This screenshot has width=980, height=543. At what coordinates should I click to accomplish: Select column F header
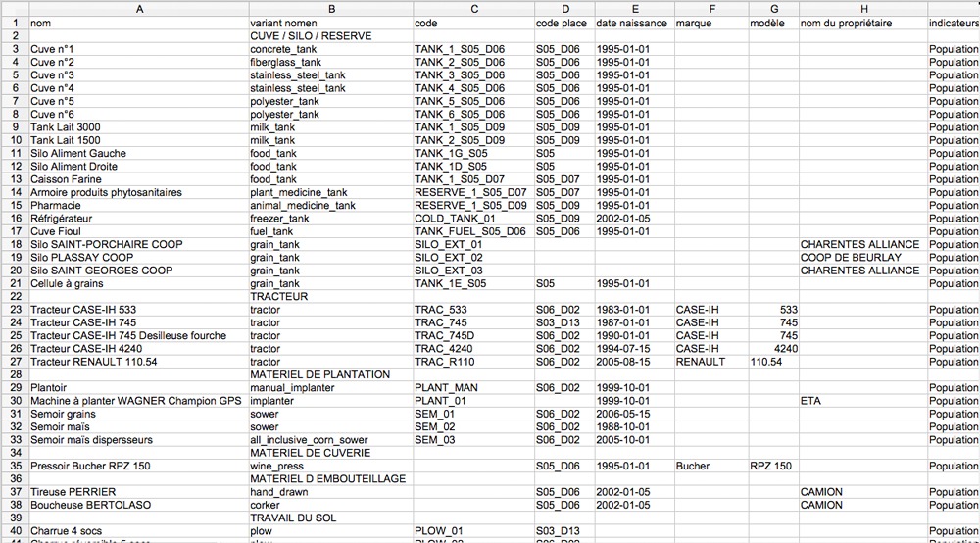click(x=711, y=9)
